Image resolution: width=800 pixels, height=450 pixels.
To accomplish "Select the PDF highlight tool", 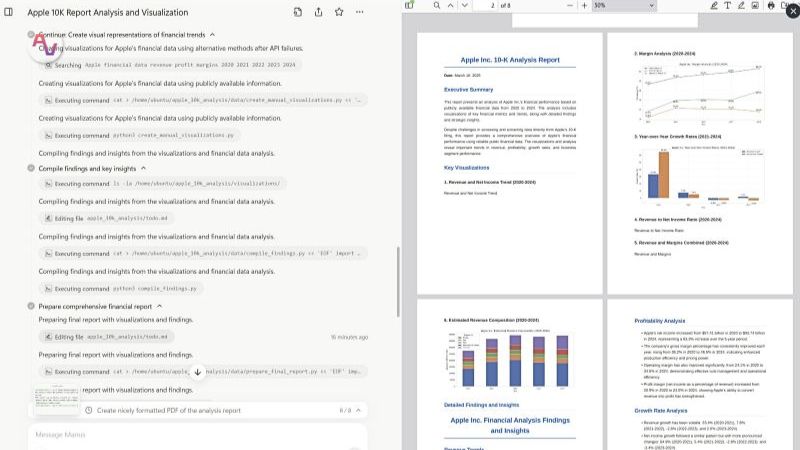I will click(714, 5).
